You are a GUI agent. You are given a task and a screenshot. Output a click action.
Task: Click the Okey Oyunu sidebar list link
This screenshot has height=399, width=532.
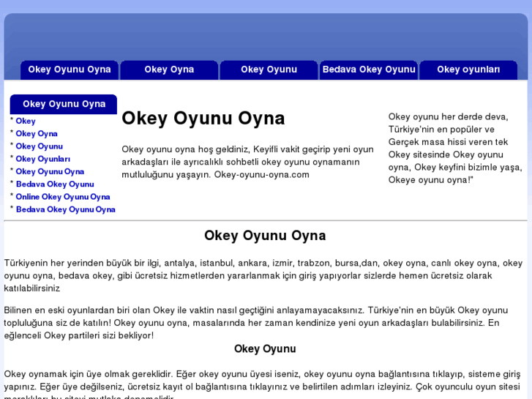[x=39, y=146]
